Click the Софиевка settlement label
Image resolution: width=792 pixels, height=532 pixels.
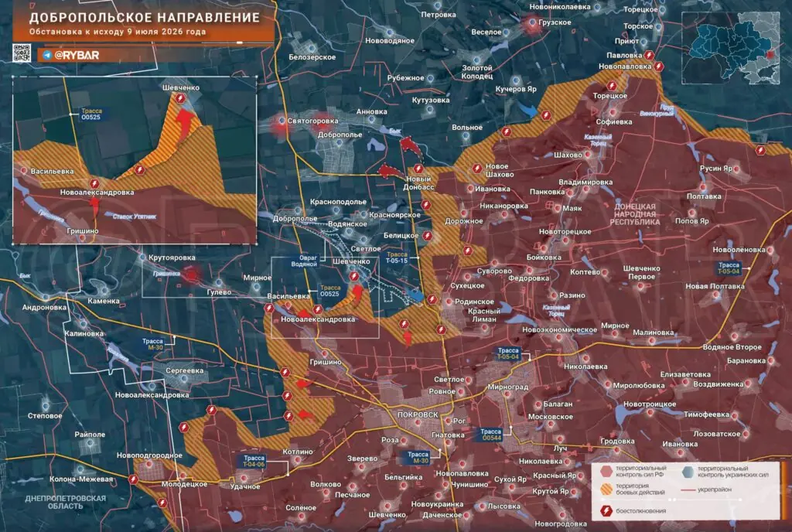pos(613,121)
